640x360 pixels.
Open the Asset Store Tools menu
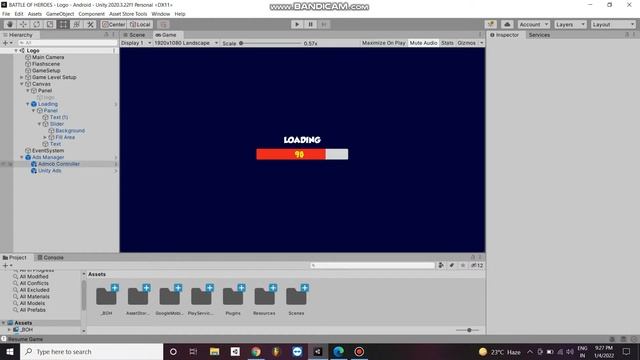tap(128, 14)
